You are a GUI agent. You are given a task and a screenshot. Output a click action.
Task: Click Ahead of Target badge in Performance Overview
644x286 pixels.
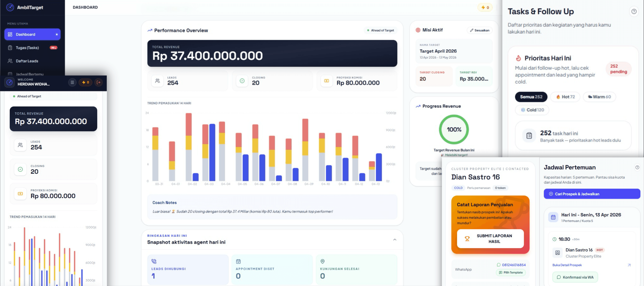tap(381, 30)
